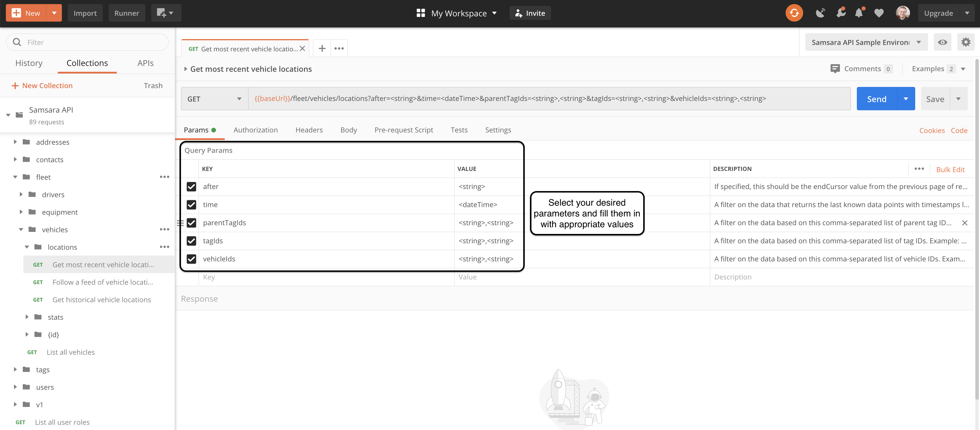
Task: Click the Import button
Action: 85,13
